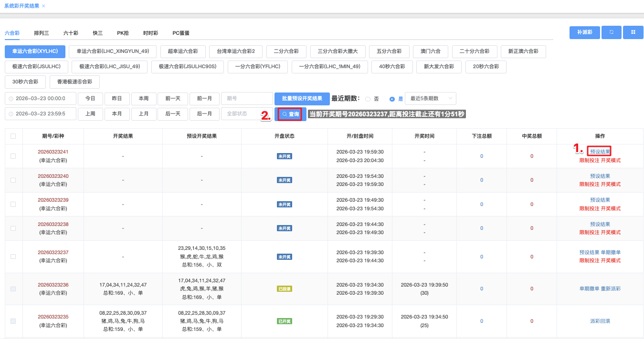Click 单期撤单 for period 20260323237
This screenshot has height=339, width=644.
coord(611,253)
